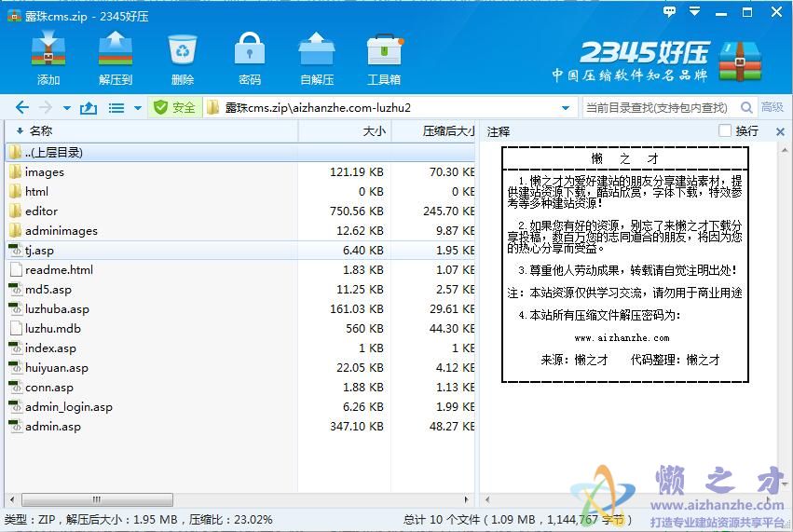Screen dimensions: 793x532
Task: Select the admin_login.asp file
Action: tap(240, 406)
